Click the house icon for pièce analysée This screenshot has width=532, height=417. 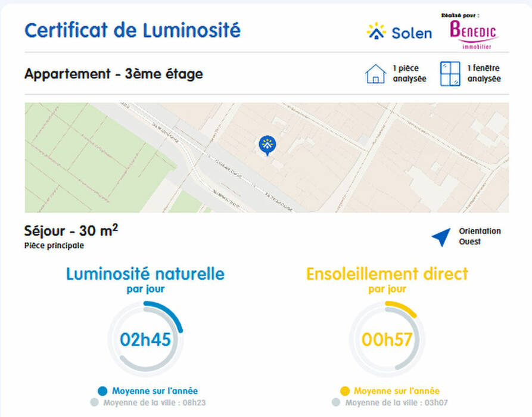click(375, 74)
